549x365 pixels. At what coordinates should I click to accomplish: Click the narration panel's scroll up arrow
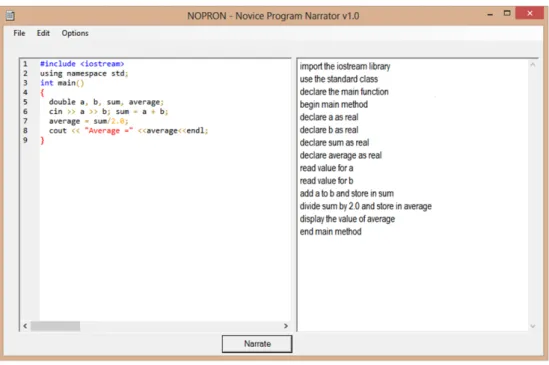[x=533, y=64]
